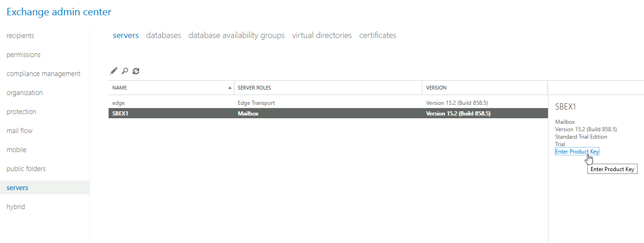Click the SBEX1 heading in details pane
The image size is (644, 243).
click(x=566, y=107)
